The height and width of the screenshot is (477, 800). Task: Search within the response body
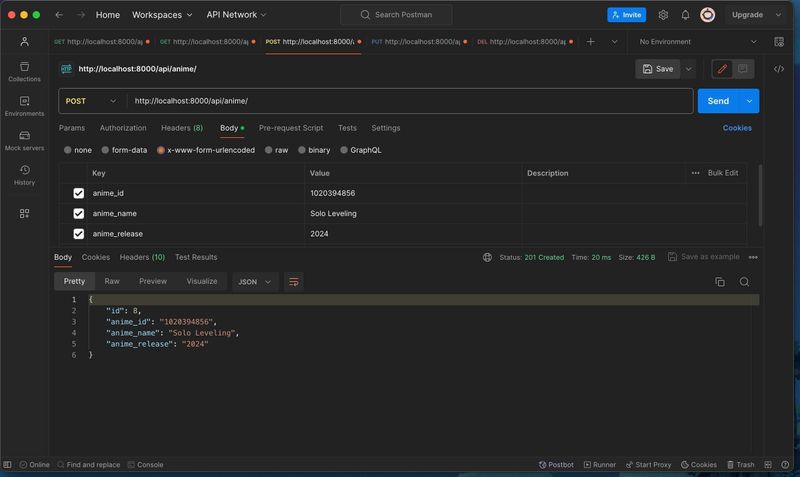tap(744, 282)
